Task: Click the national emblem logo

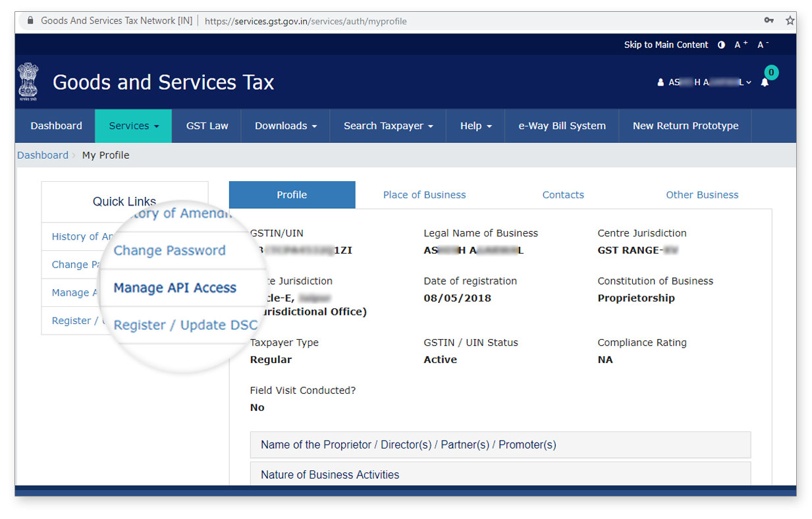Action: pyautogui.click(x=28, y=81)
